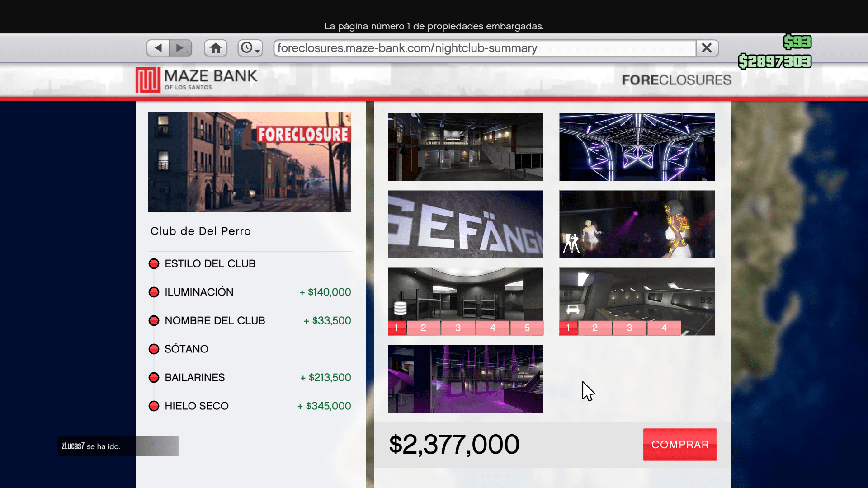868x488 pixels.
Task: Open the Nombre del Club section
Action: pos(250,321)
